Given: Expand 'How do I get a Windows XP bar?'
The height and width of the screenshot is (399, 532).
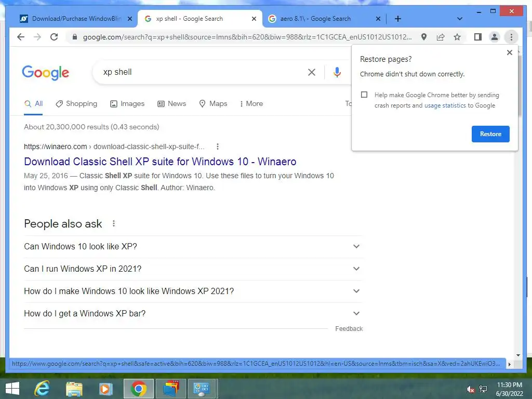Looking at the screenshot, I should [x=193, y=314].
